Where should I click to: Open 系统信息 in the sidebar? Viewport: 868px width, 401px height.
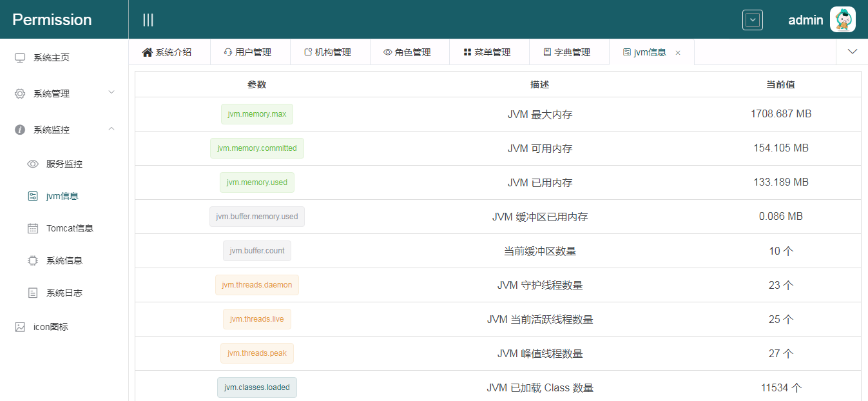click(x=64, y=260)
